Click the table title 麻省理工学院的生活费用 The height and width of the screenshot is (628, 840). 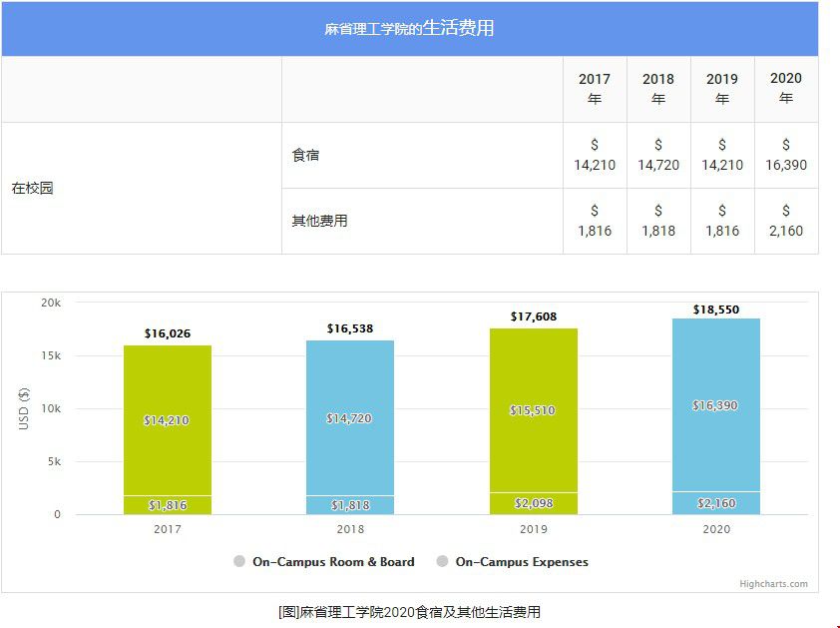coord(409,28)
